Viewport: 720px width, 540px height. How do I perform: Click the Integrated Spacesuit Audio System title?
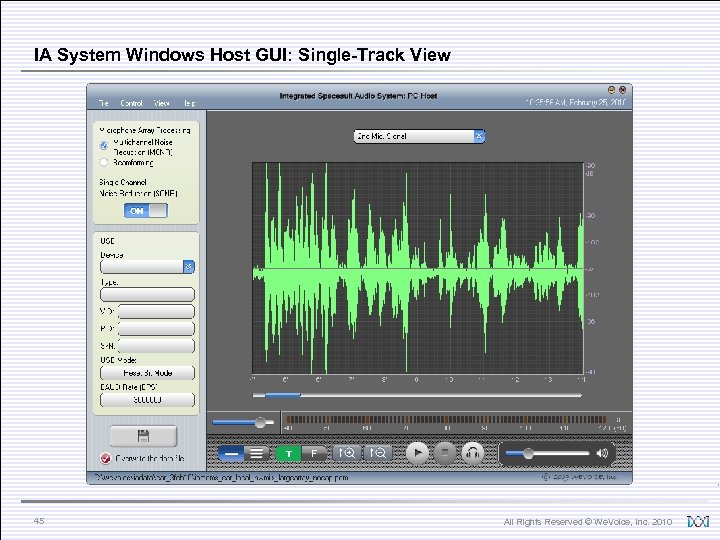click(x=358, y=96)
